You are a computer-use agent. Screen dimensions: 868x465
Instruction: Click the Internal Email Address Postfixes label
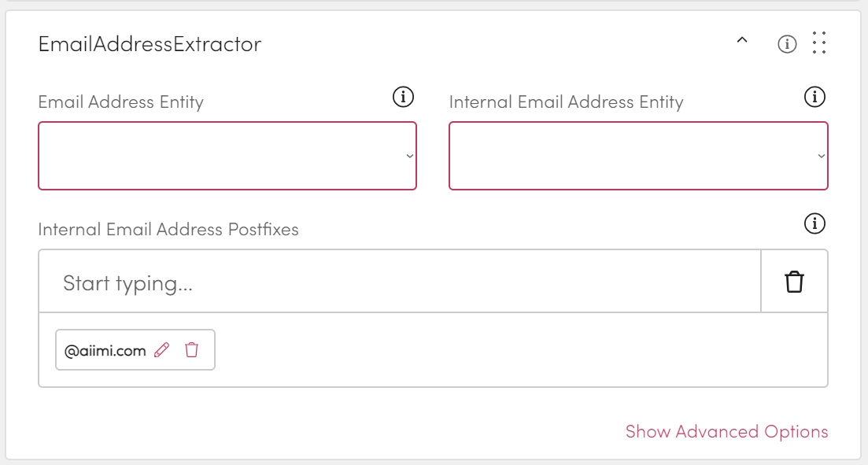[x=168, y=230]
